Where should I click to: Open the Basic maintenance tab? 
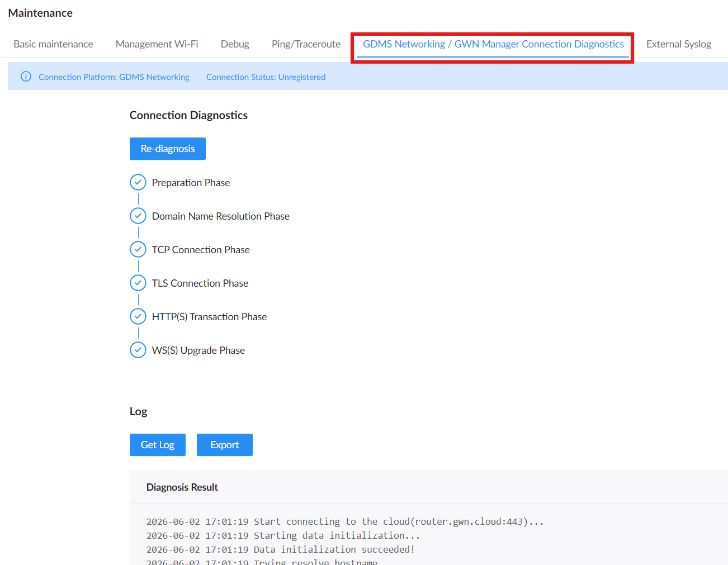coord(53,44)
